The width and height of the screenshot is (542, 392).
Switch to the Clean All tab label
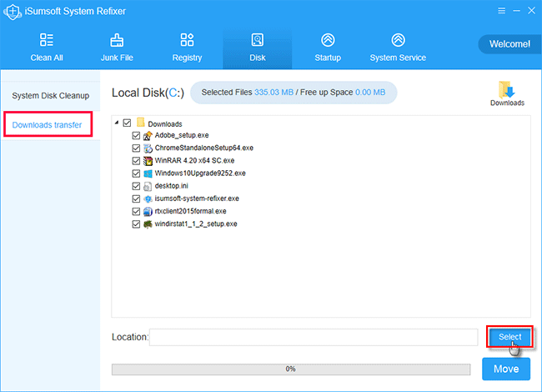[47, 58]
